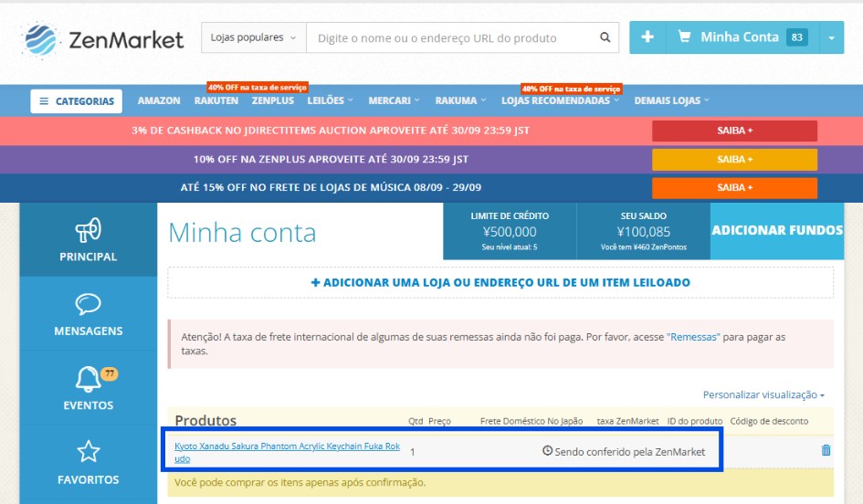Open the FAVORITOS star section
The height and width of the screenshot is (504, 863).
pos(88,462)
